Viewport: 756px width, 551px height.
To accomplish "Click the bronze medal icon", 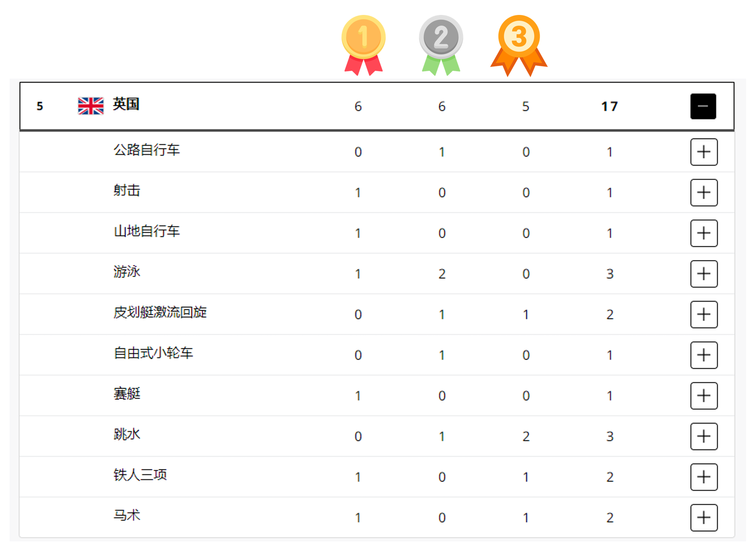I will (x=519, y=46).
